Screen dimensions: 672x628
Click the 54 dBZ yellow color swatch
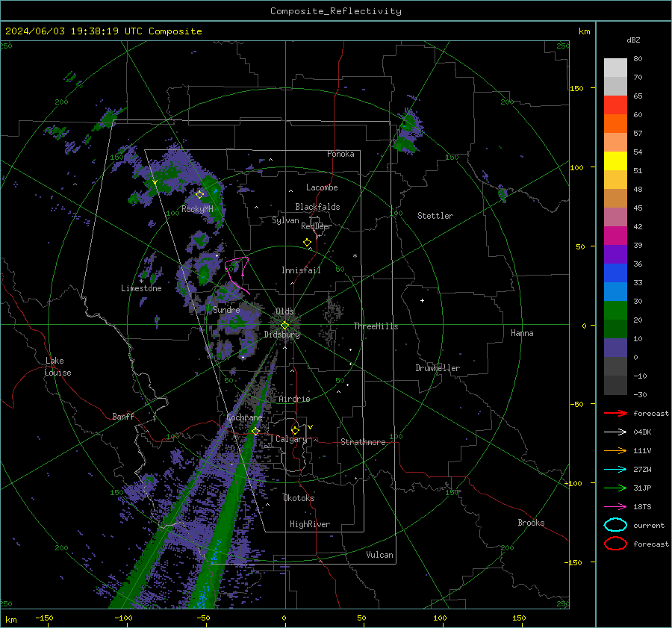coord(615,161)
